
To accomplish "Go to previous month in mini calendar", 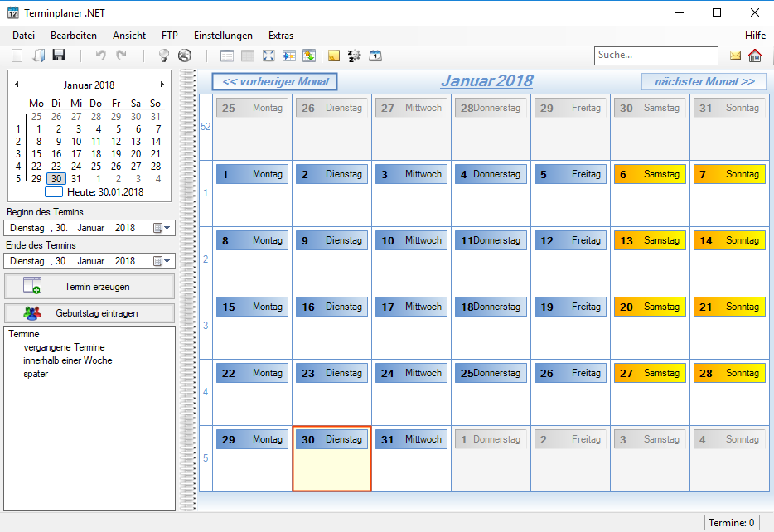I will (17, 85).
